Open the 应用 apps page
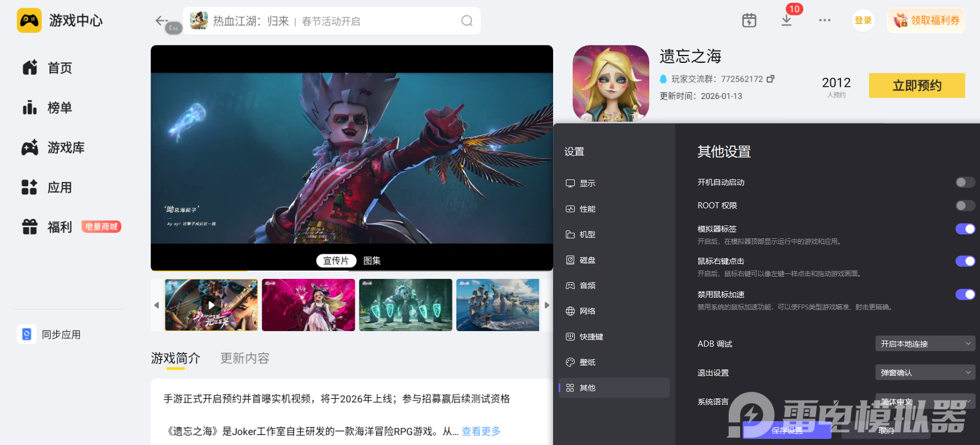The image size is (980, 445). tap(47, 188)
